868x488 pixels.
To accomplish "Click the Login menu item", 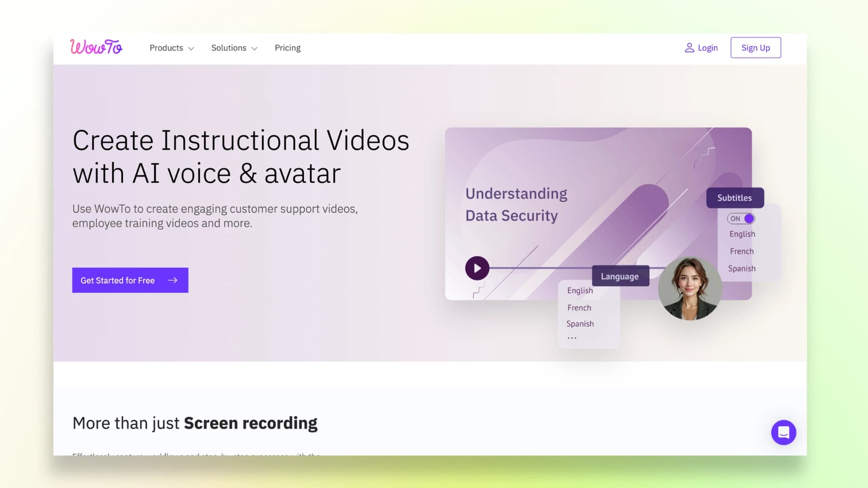I will click(x=707, y=47).
